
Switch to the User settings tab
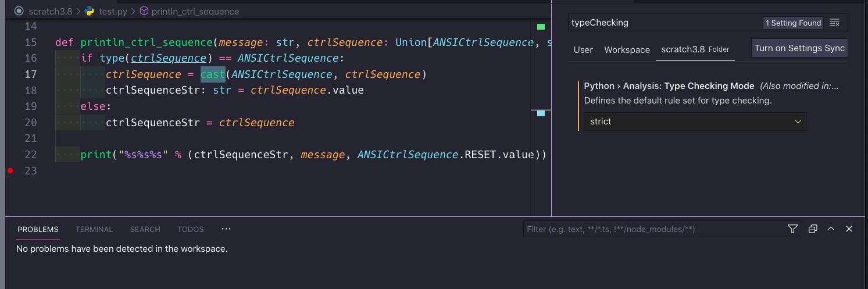point(583,49)
